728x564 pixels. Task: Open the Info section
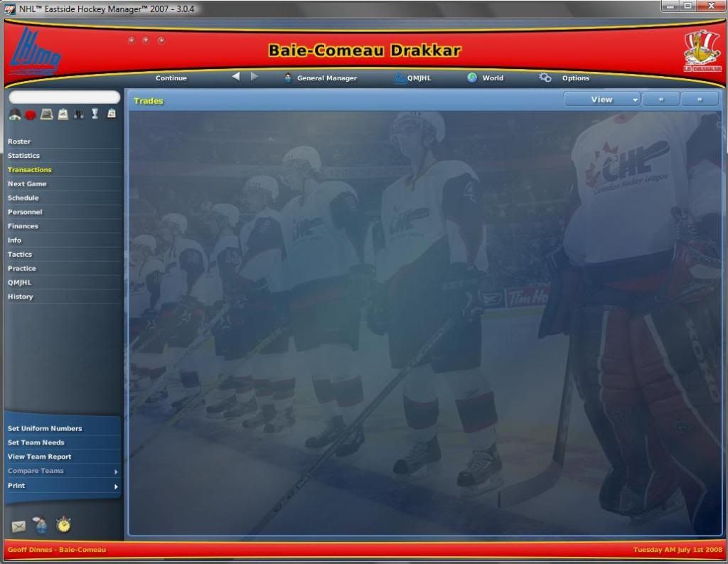tap(14, 240)
